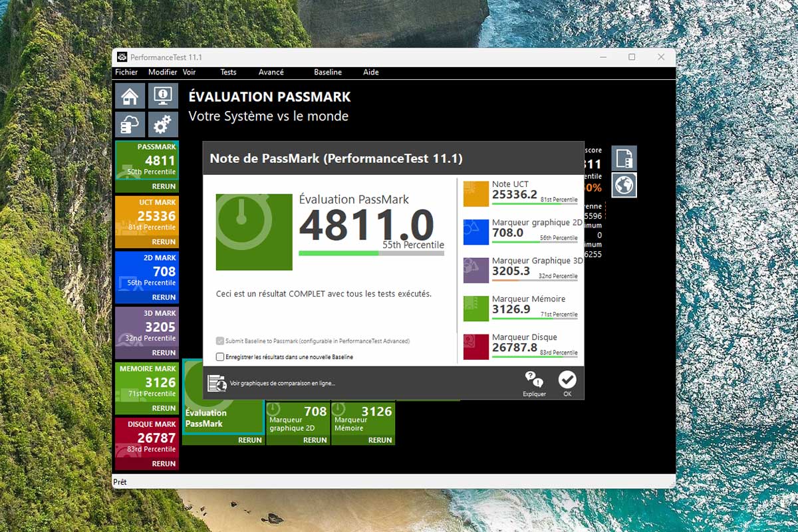
Task: Rerun under Marqueur graphique 2D bottom tile
Action: click(315, 440)
